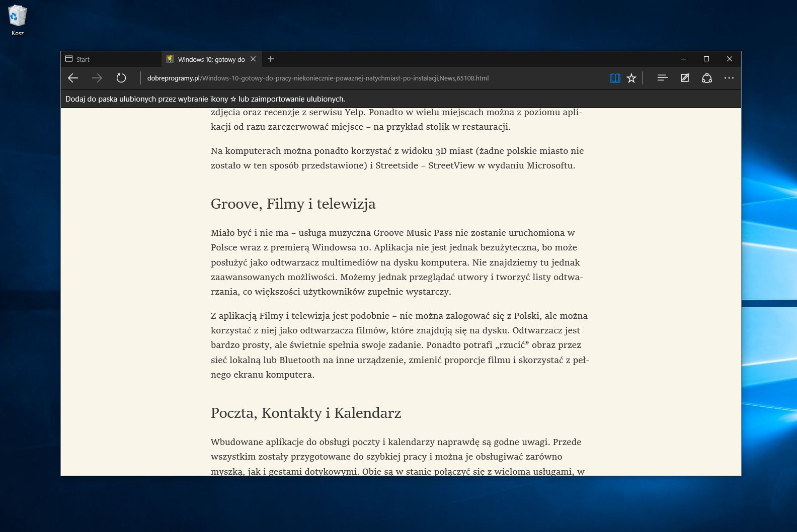Go back using the back arrow

coord(73,78)
